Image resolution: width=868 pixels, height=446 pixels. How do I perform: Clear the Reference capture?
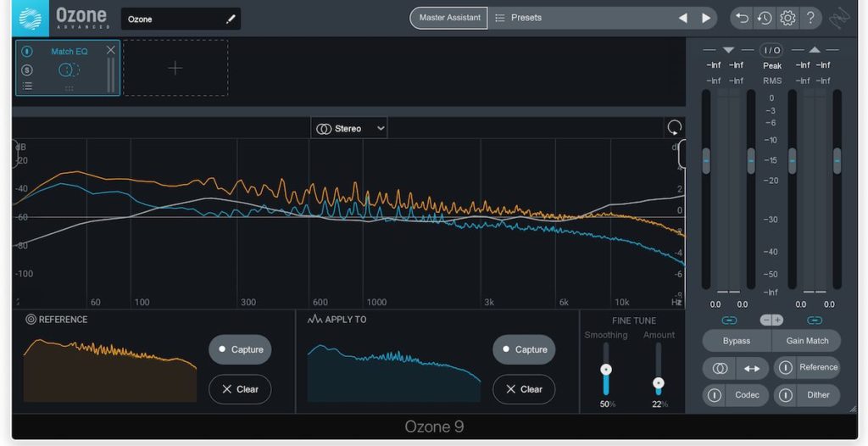point(240,389)
